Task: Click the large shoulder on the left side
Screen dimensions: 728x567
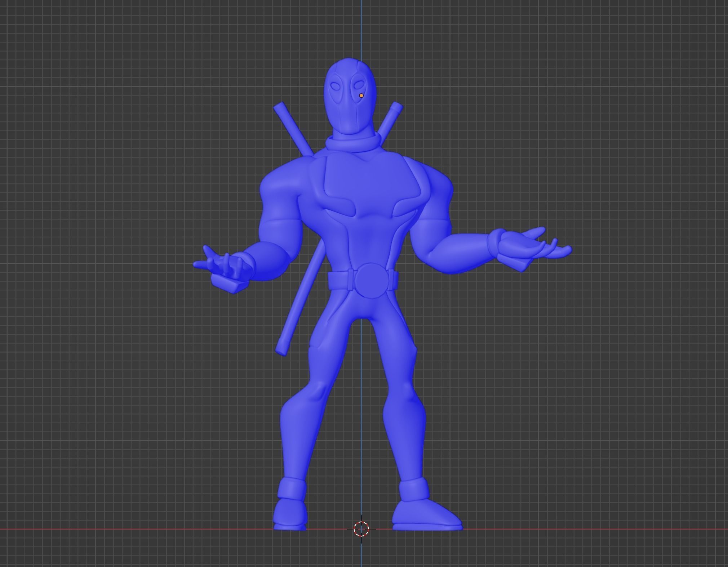Action: click(x=283, y=184)
